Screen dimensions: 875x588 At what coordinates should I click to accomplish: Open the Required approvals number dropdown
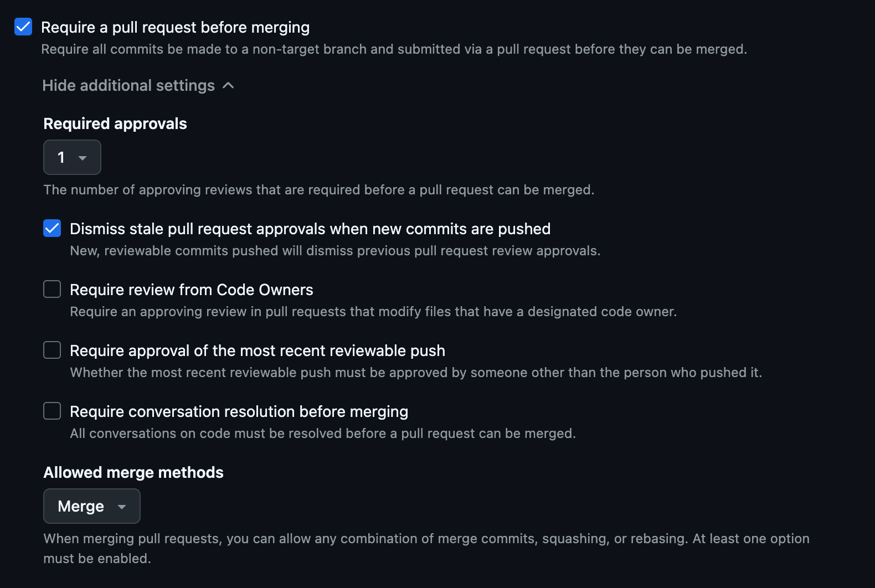[x=71, y=157]
